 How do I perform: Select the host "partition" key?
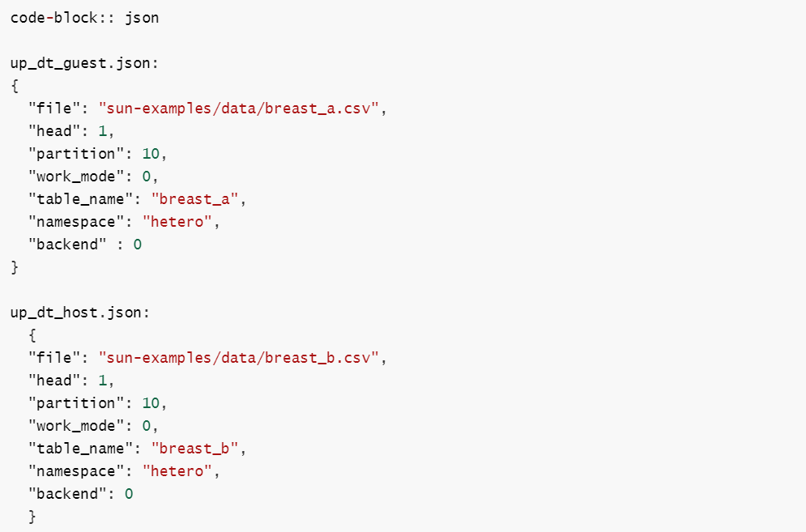77,403
